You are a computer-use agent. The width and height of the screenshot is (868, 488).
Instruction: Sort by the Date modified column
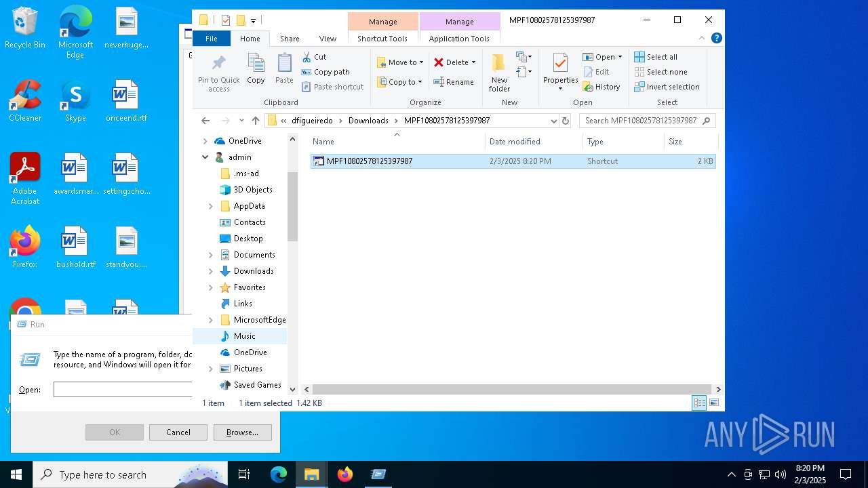pos(534,142)
